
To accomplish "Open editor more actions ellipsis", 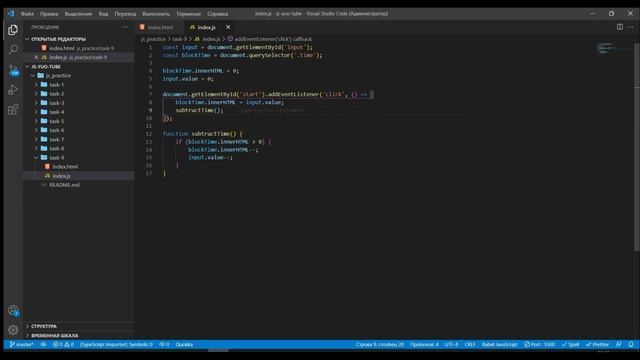I will 631,27.
